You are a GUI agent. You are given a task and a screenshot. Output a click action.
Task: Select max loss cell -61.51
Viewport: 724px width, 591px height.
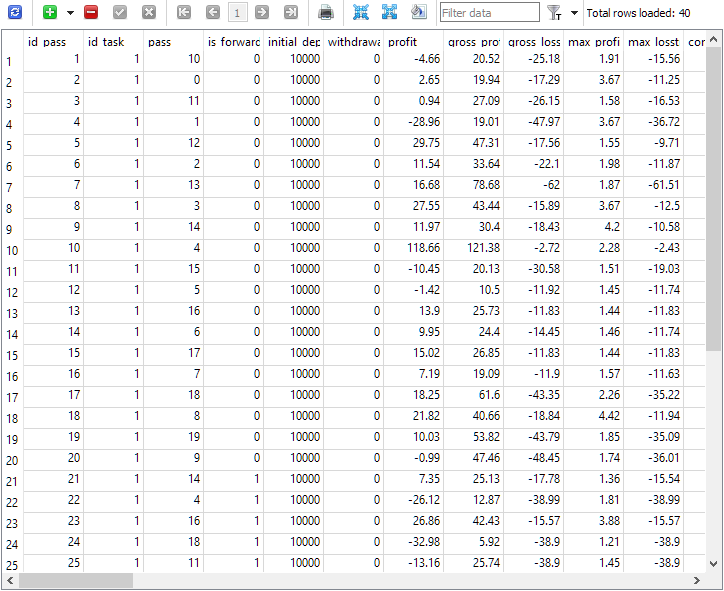[653, 185]
